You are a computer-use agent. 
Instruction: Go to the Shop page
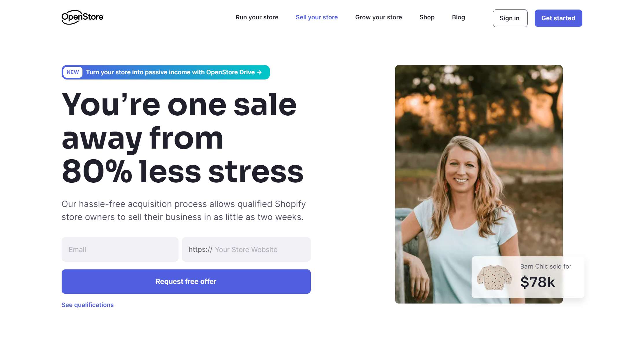427,17
